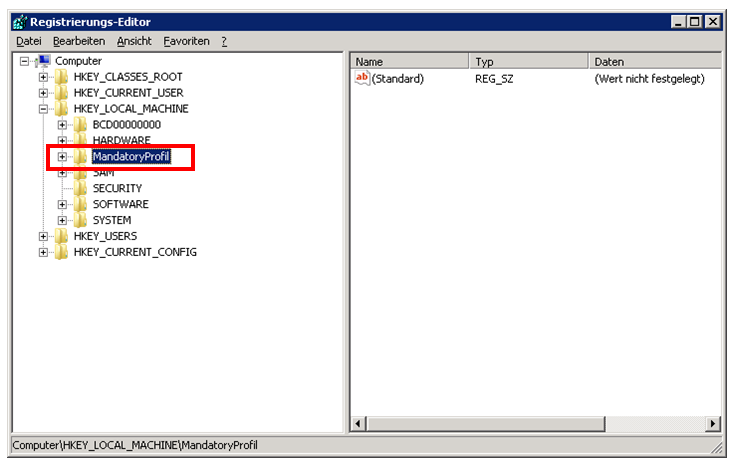Expand the MandatoryProfil key
The width and height of the screenshot is (738, 470).
tap(62, 157)
